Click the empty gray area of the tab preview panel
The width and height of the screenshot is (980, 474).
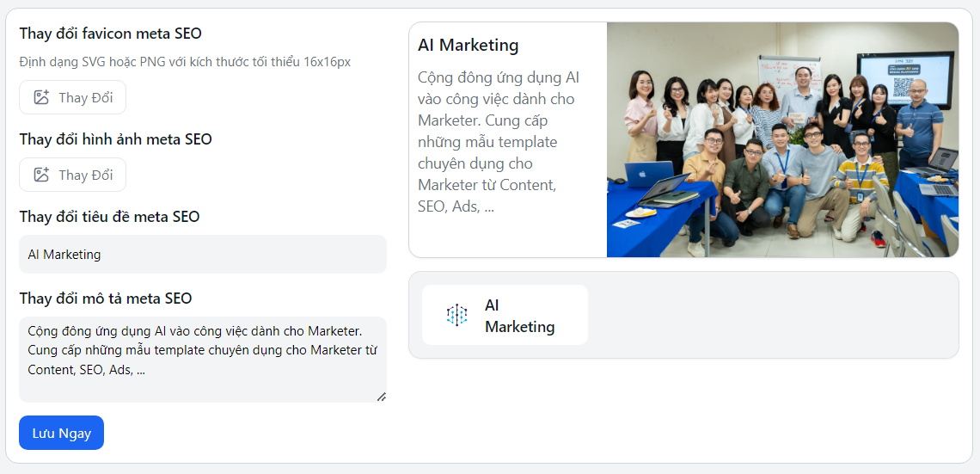(x=774, y=316)
